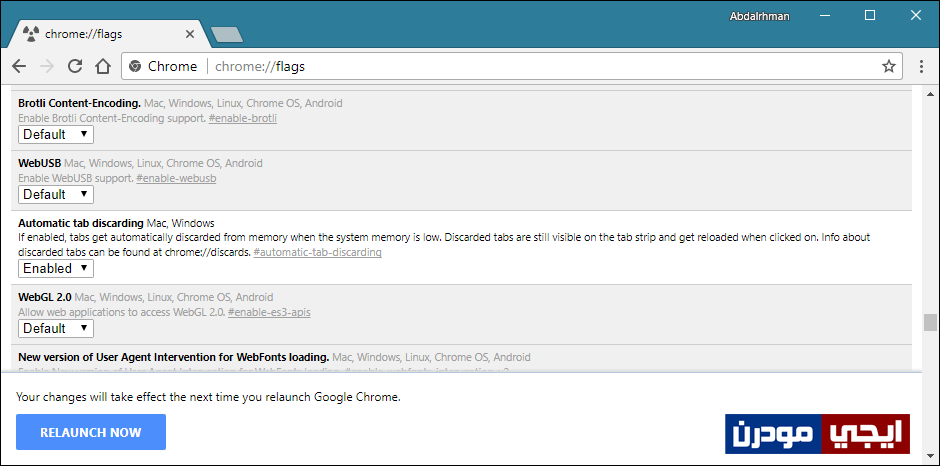Reload the chrome://flags page
The height and width of the screenshot is (466, 940).
(74, 66)
